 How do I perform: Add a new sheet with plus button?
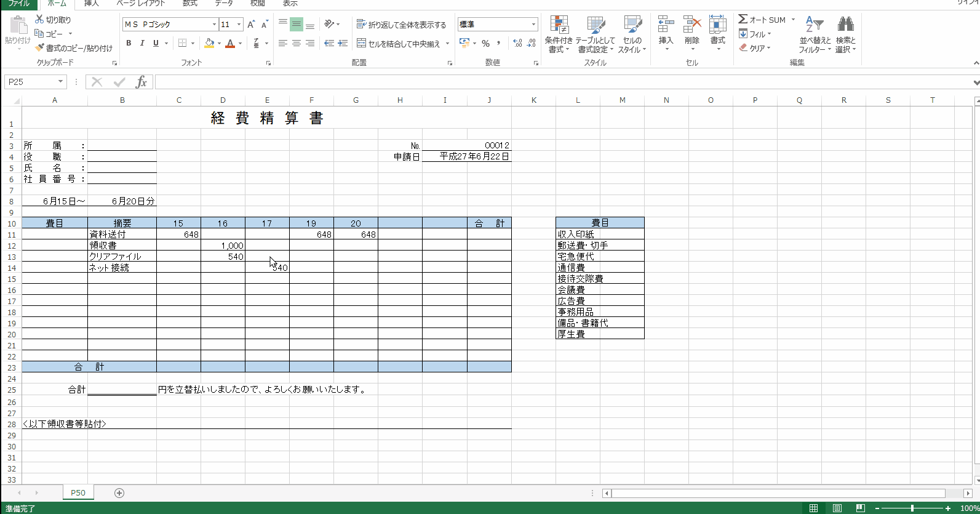tap(119, 493)
